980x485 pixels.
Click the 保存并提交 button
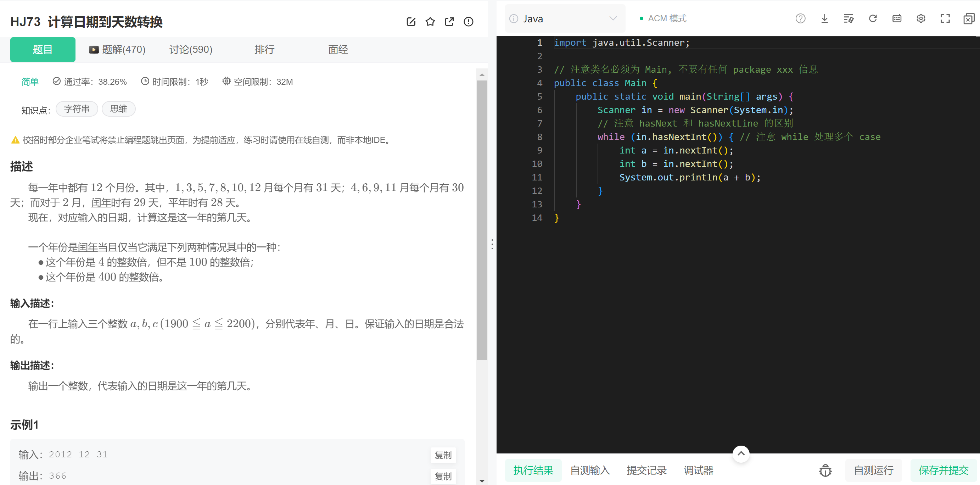click(x=943, y=470)
